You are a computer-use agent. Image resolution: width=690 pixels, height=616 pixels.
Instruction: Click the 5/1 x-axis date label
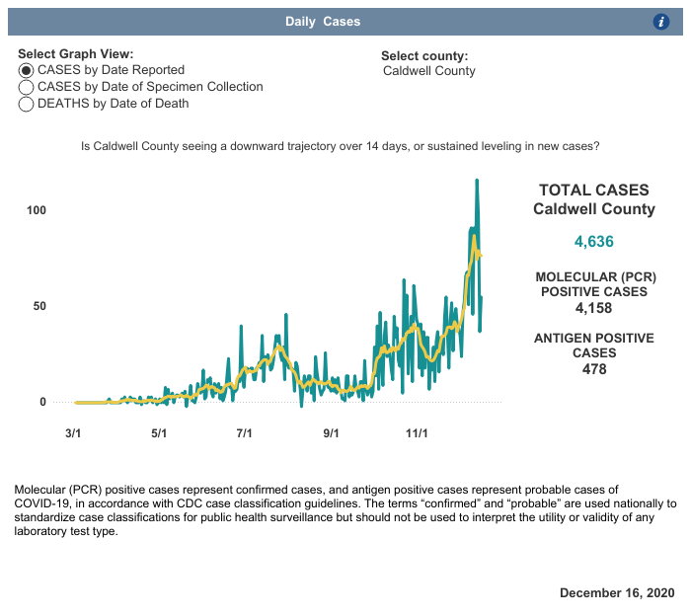158,432
